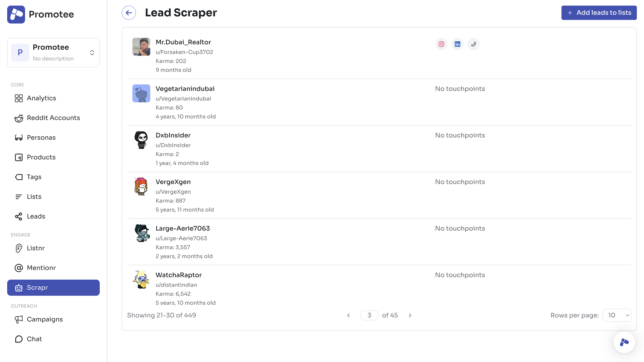Click the Instagram touchpoint icon for Mr.Dubai_Realtor
This screenshot has width=644, height=362.
(441, 44)
